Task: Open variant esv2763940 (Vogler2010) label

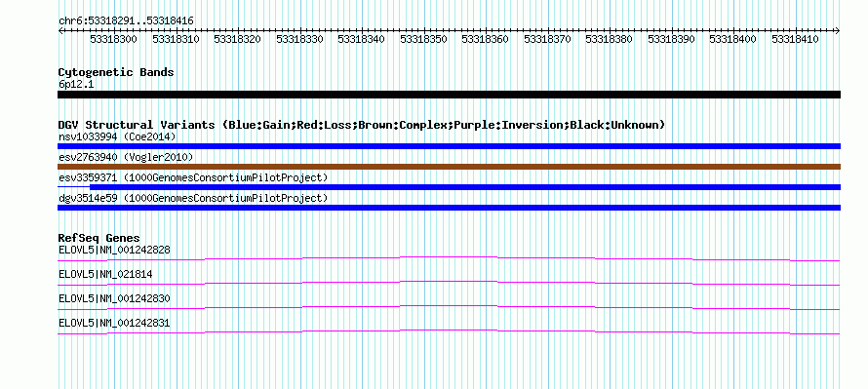Action: pos(126,158)
